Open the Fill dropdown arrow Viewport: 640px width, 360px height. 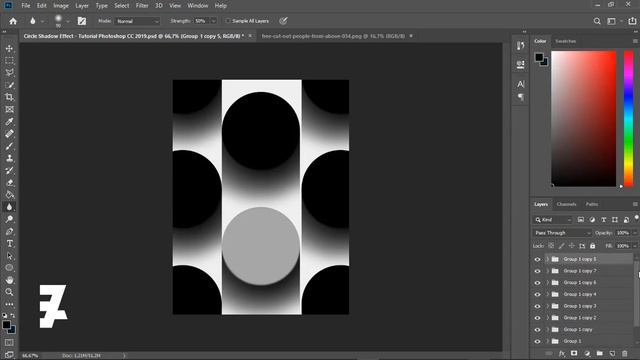[635, 246]
